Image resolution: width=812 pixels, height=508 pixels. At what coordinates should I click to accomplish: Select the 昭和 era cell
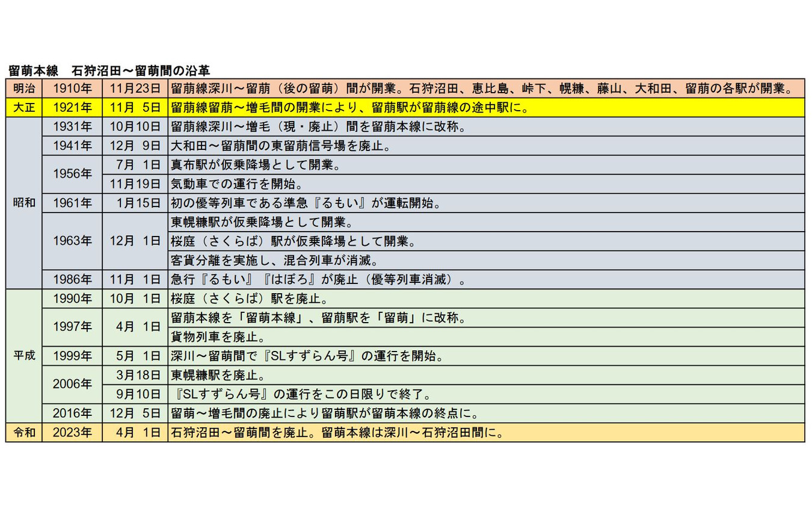(24, 203)
